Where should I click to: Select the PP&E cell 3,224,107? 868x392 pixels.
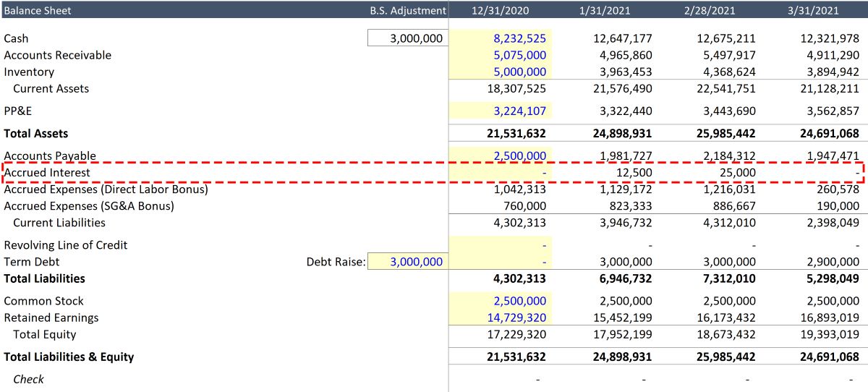click(x=519, y=111)
